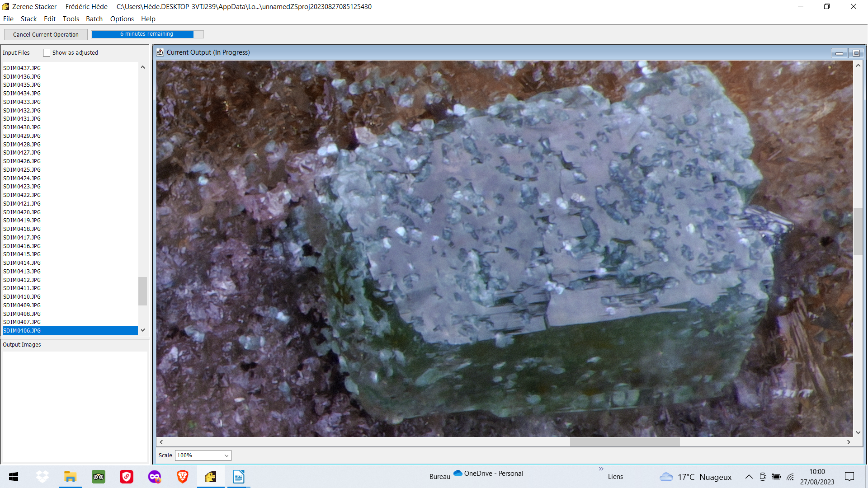Launch Brave browser from taskbar
This screenshot has height=488, width=868.
click(x=183, y=477)
